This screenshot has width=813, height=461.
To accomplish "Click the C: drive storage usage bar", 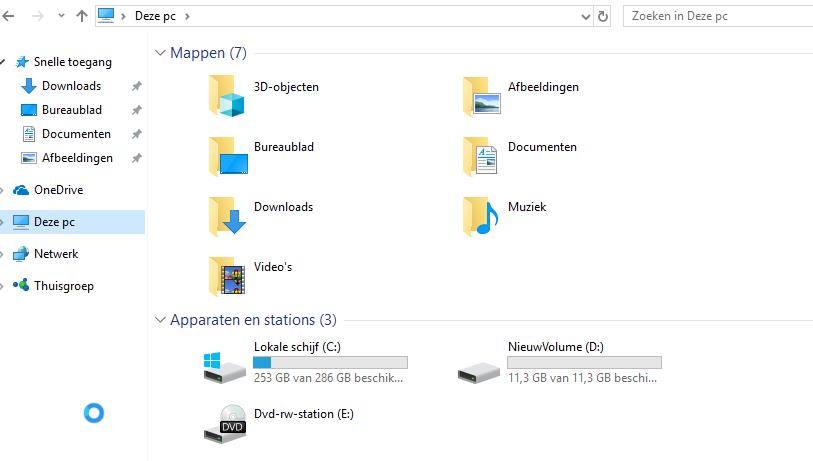I will [x=330, y=362].
